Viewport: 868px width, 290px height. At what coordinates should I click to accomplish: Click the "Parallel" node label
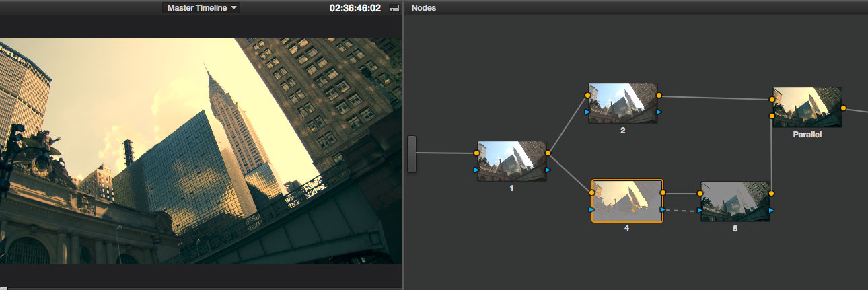click(x=807, y=135)
